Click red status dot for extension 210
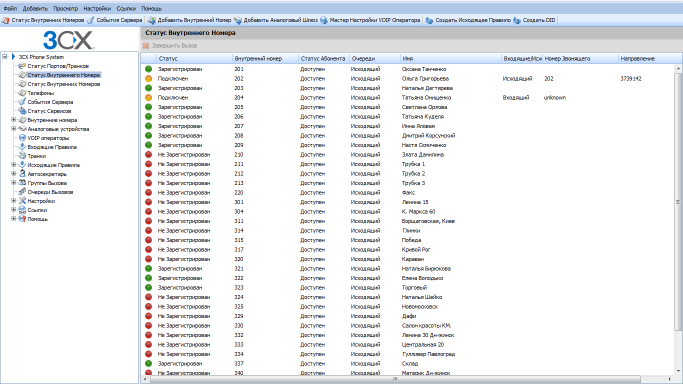 click(149, 155)
